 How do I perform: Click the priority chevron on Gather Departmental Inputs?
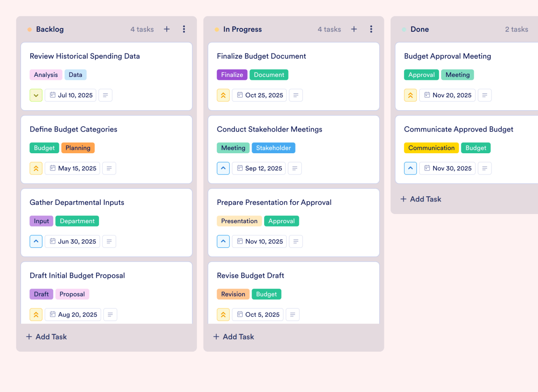[x=36, y=241]
